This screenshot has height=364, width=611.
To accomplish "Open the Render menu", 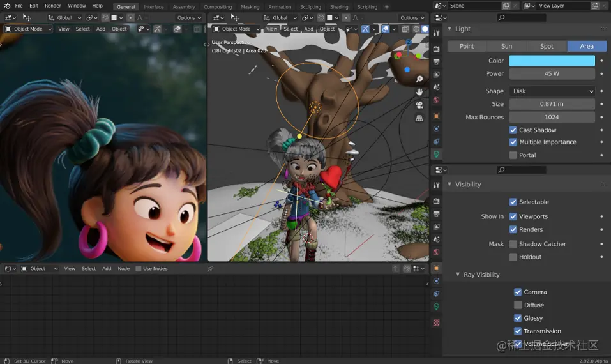I will [53, 6].
